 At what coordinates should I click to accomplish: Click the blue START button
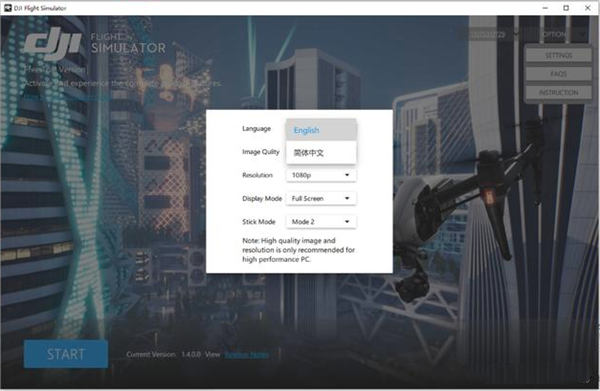point(66,354)
